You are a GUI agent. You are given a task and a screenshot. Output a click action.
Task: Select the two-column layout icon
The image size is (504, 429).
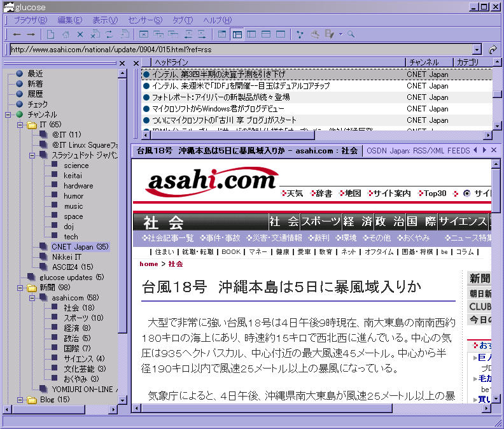click(251, 34)
